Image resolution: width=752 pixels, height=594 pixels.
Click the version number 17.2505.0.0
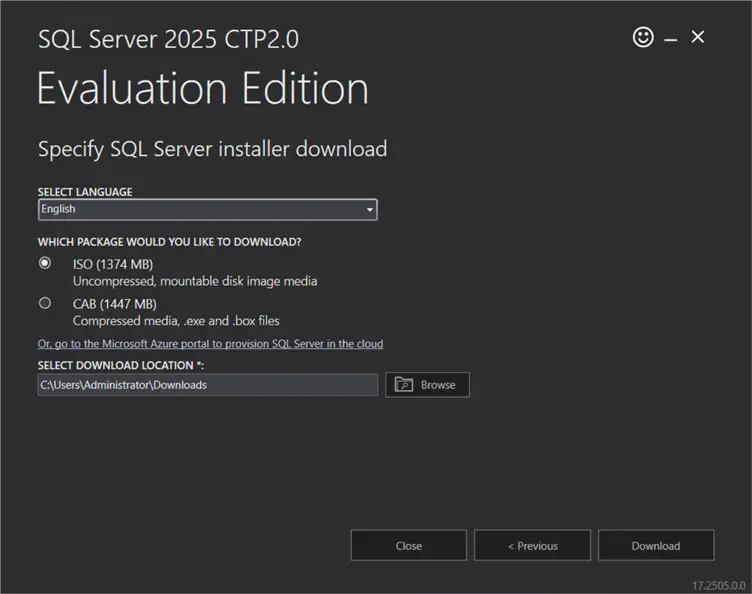pyautogui.click(x=719, y=585)
